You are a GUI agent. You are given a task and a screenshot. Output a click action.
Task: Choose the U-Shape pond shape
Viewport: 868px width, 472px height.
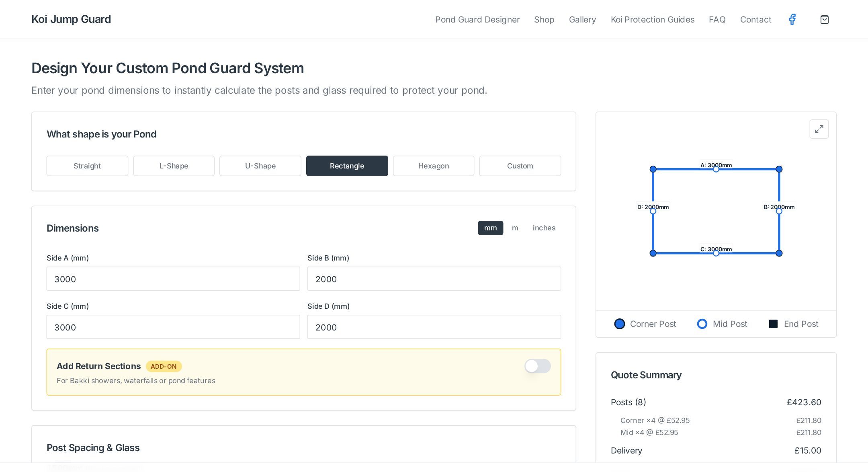click(260, 166)
